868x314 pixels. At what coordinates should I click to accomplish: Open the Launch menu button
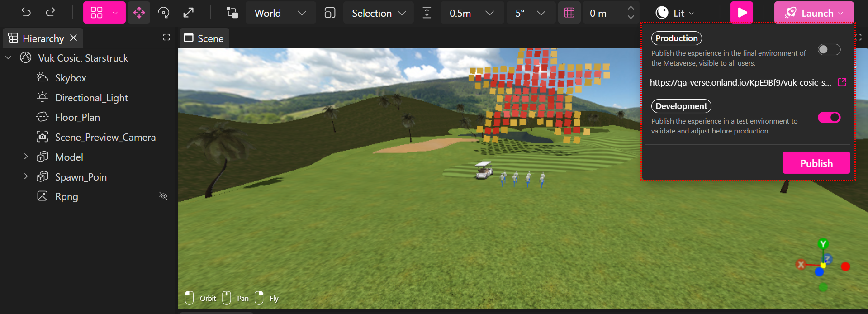(x=814, y=13)
